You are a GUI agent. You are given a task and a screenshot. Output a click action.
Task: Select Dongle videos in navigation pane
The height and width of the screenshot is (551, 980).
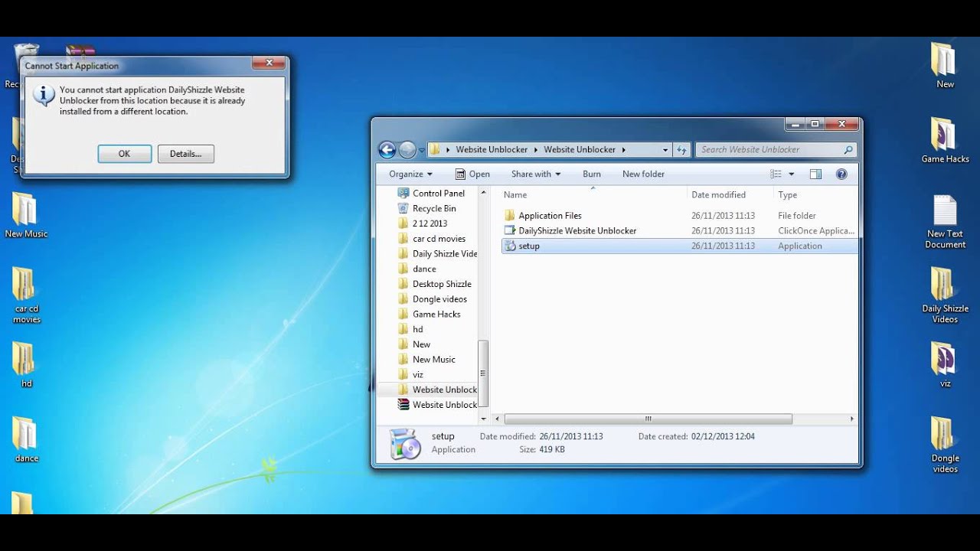click(439, 299)
